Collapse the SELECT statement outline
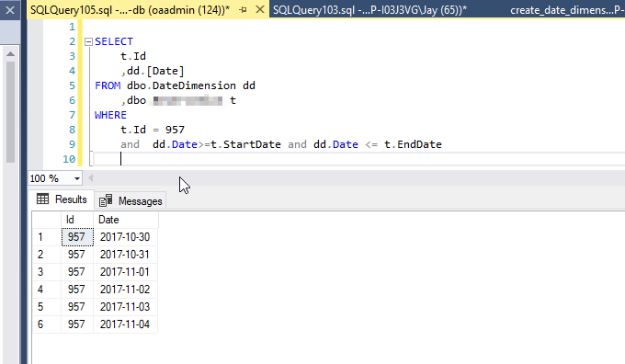The height and width of the screenshot is (364, 625). pos(88,41)
